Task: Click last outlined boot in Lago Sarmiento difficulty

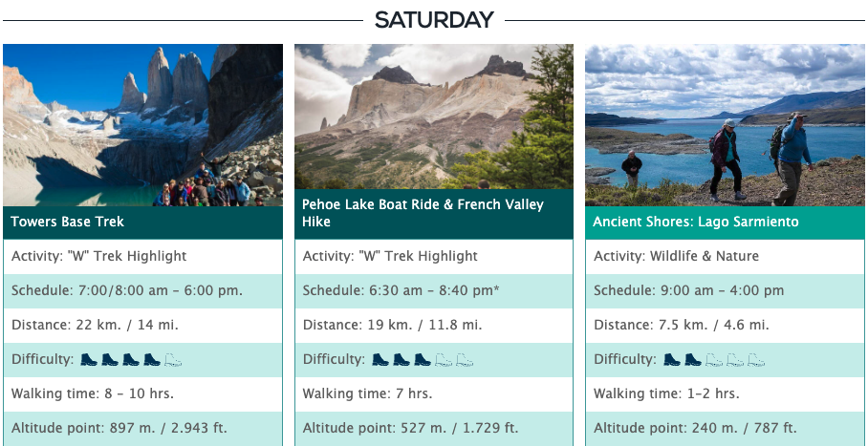Action: click(x=755, y=360)
